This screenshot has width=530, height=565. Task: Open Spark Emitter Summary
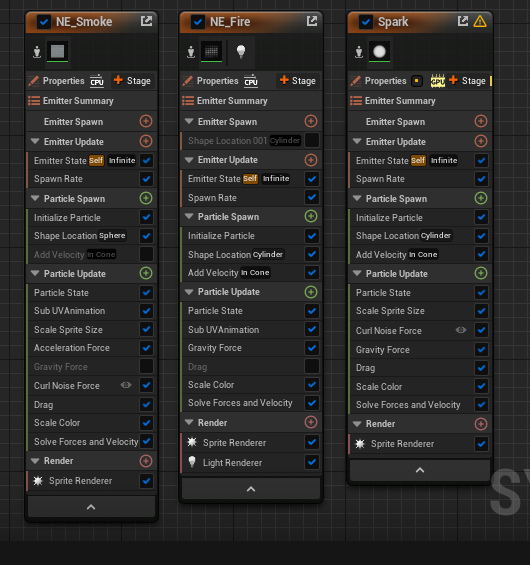click(x=420, y=101)
